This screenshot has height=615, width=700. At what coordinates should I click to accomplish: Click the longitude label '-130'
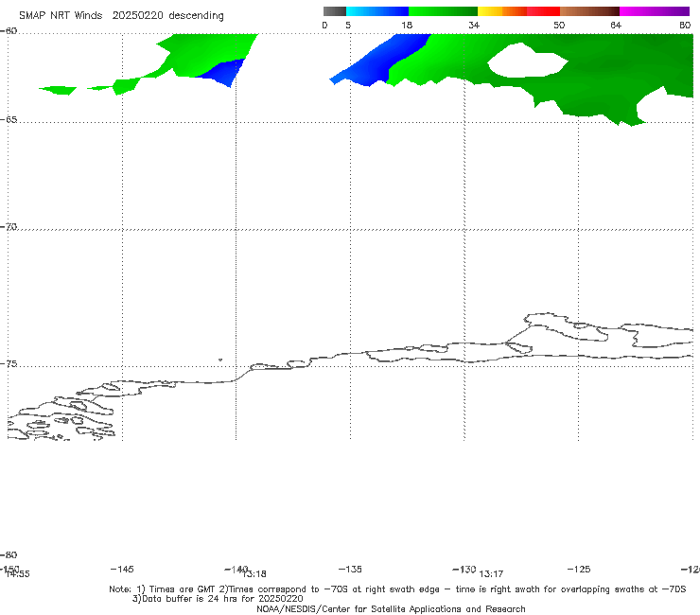coord(464,569)
